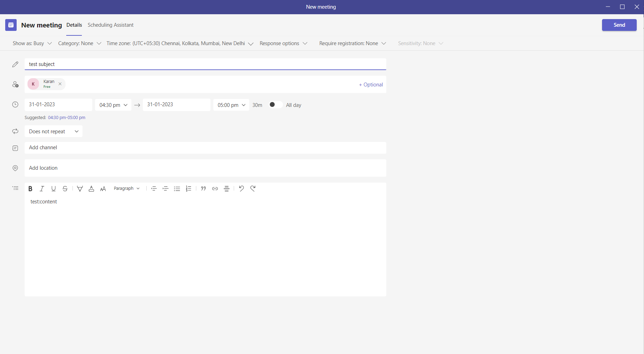644x354 pixels.
Task: Undo the last edit
Action: pyautogui.click(x=241, y=188)
